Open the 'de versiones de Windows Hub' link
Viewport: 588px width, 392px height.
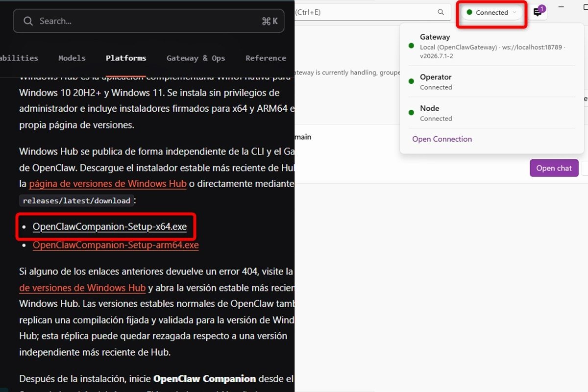[x=82, y=288]
